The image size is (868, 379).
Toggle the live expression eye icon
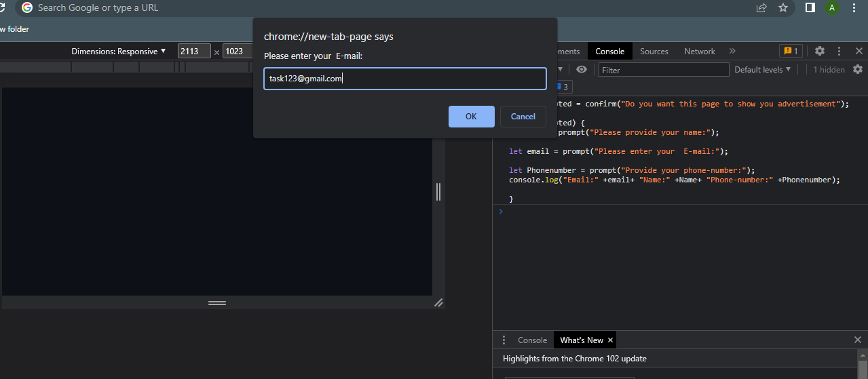(x=582, y=70)
